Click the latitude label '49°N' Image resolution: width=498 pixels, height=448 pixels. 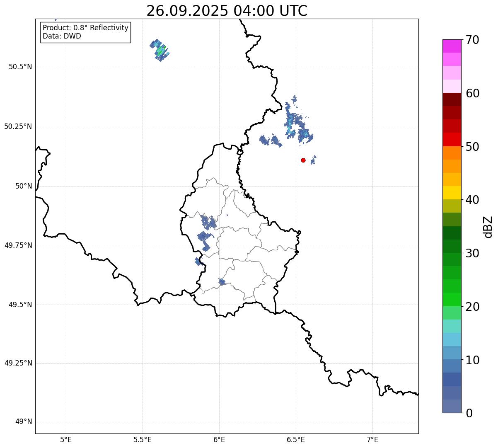point(24,422)
